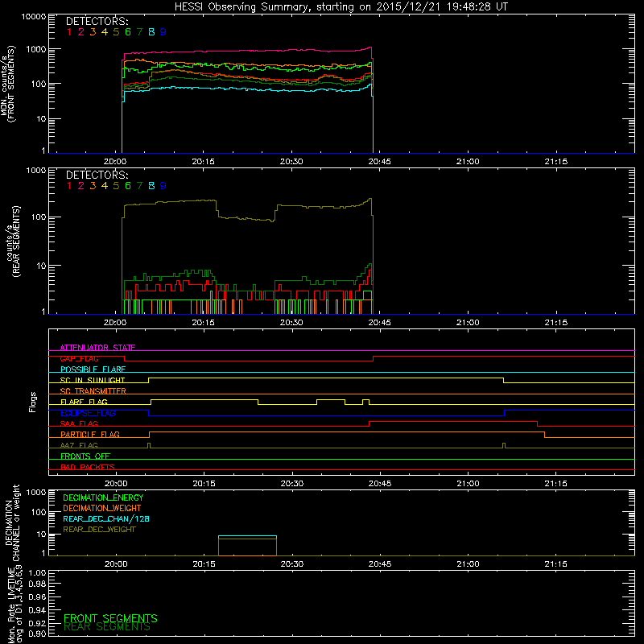This screenshot has height=644, width=644.
Task: Click the REAR_DEC_WEIGHT legend entry
Action: 99,530
